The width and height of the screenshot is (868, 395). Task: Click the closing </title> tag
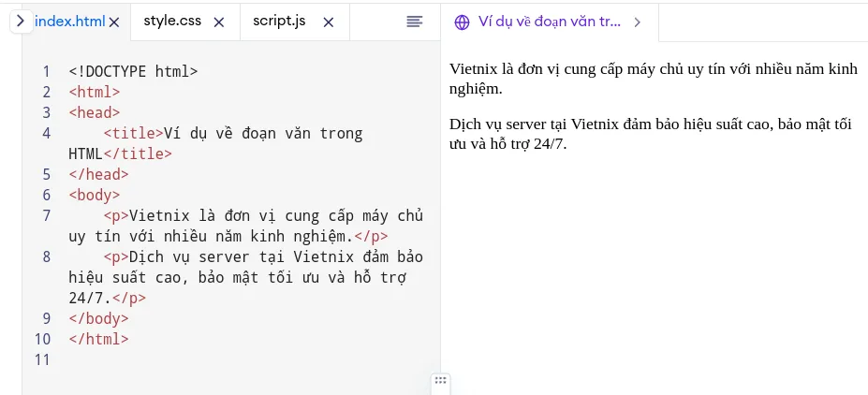click(138, 154)
